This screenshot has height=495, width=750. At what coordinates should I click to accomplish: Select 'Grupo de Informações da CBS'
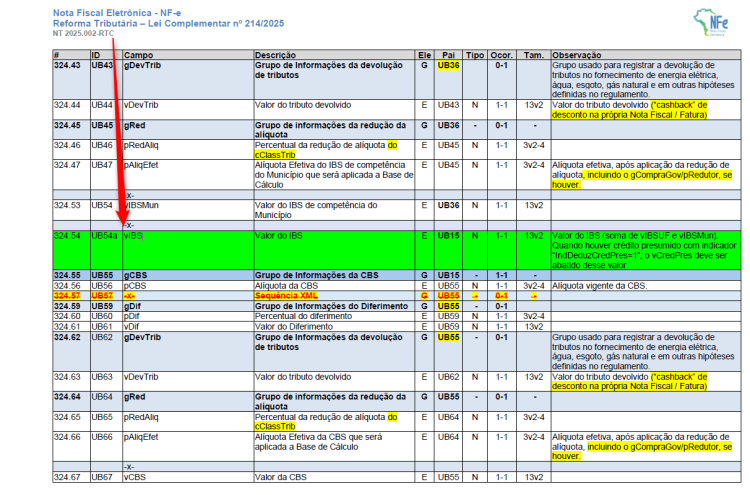[316, 275]
